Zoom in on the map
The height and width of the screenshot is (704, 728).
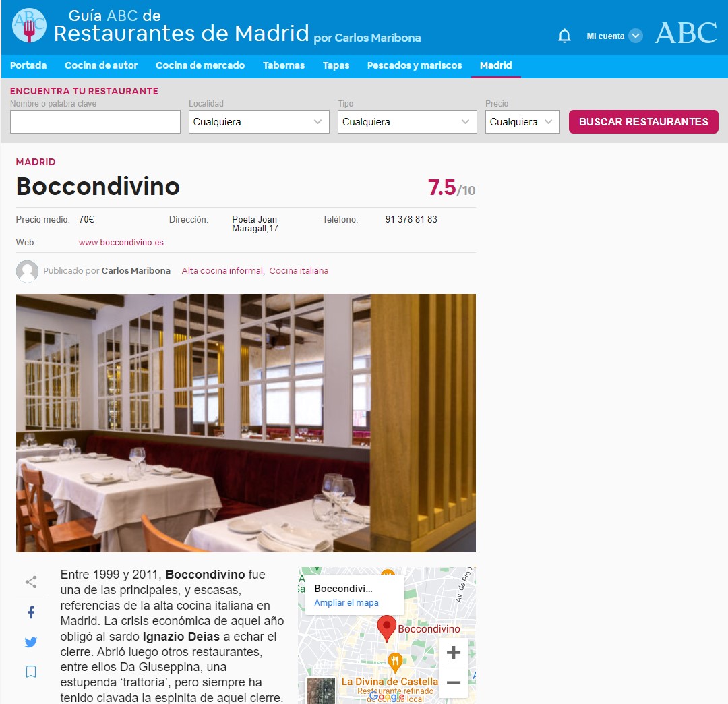click(x=454, y=653)
